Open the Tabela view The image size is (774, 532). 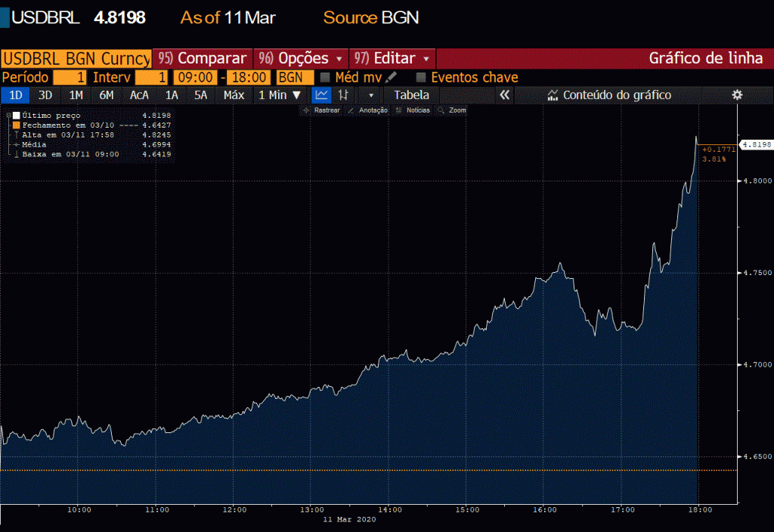411,95
